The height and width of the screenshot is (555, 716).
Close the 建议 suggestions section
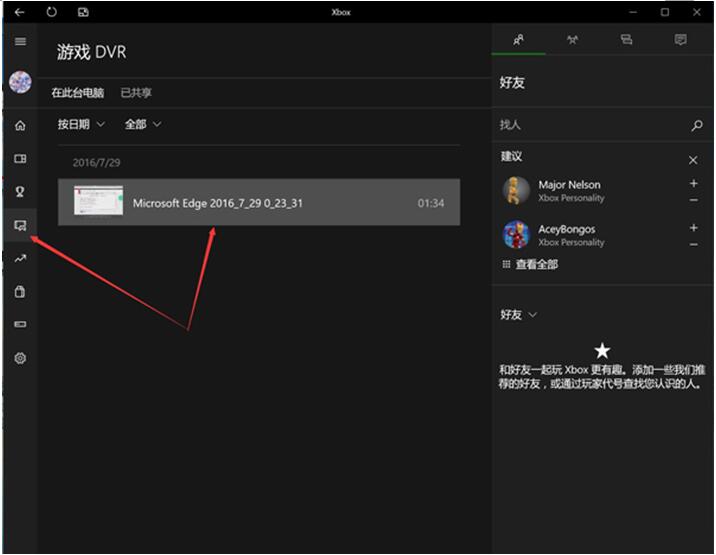pyautogui.click(x=693, y=160)
